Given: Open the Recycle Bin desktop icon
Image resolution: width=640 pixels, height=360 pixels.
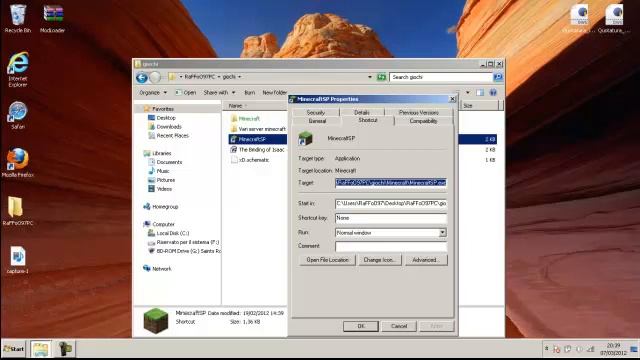Looking at the screenshot, I should [18, 18].
